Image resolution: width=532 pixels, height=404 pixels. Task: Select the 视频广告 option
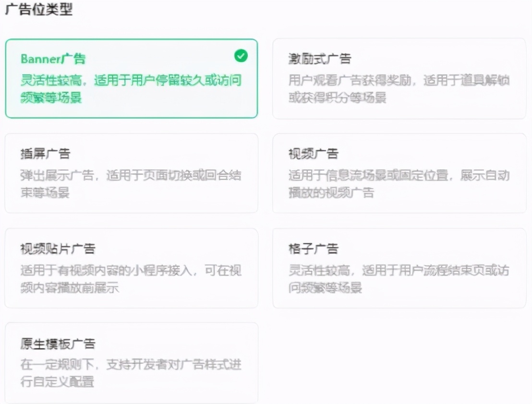(401, 173)
